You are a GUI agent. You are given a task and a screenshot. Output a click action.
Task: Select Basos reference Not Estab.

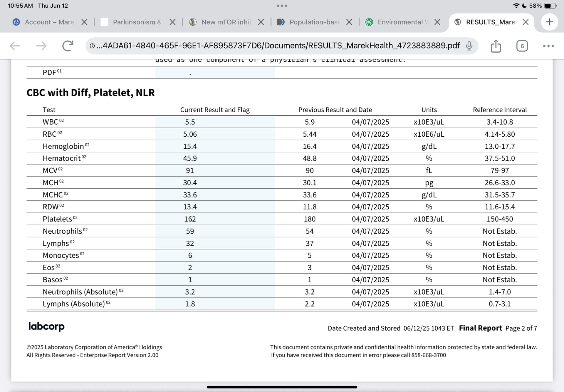click(x=500, y=280)
